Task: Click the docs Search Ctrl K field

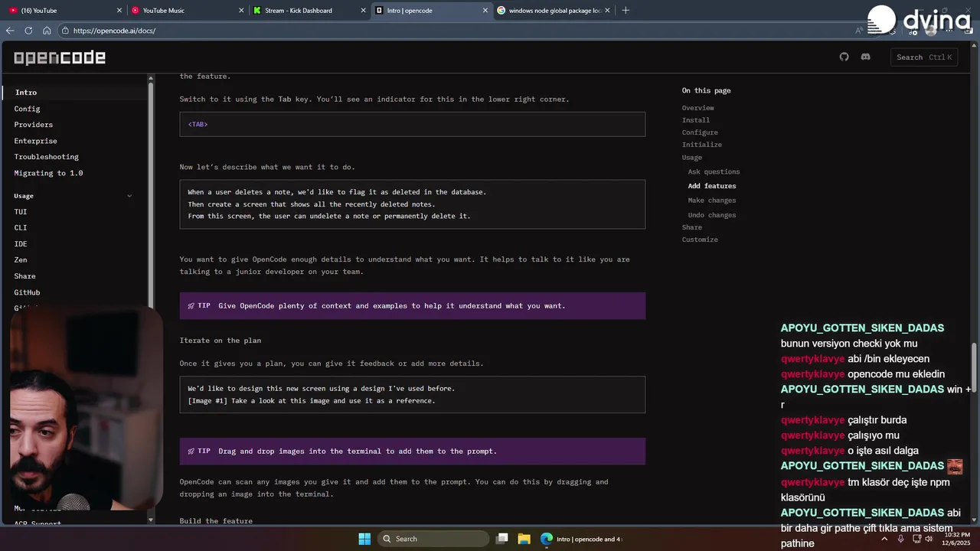Action: [x=924, y=57]
